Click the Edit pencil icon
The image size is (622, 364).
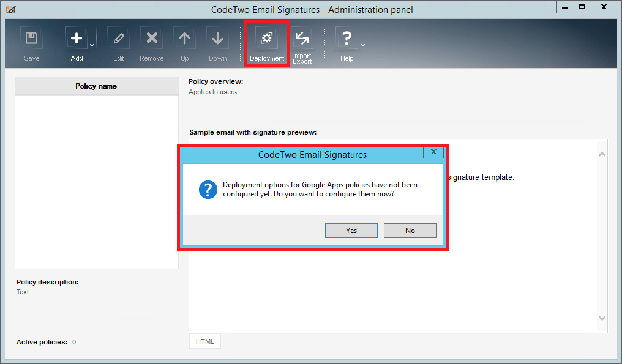118,38
